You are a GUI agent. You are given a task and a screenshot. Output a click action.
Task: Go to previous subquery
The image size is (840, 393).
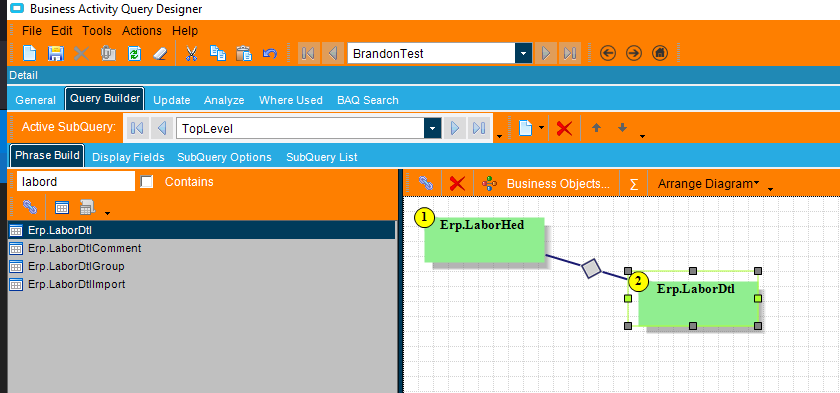pyautogui.click(x=161, y=128)
